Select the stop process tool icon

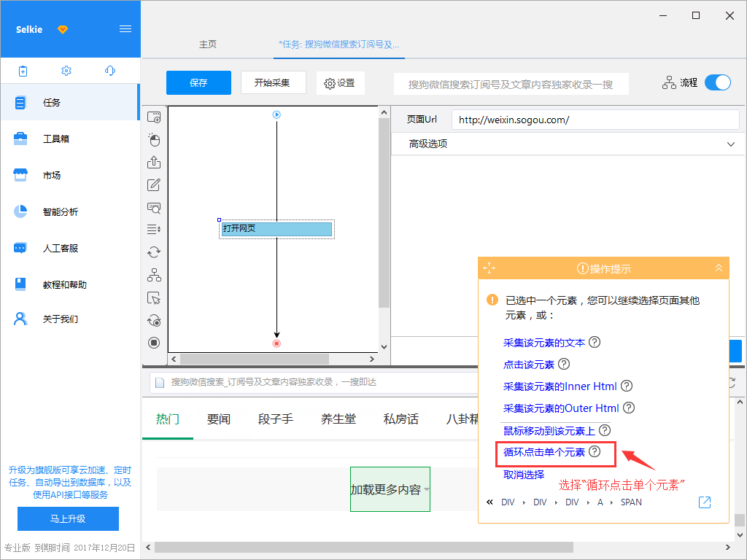coord(154,343)
